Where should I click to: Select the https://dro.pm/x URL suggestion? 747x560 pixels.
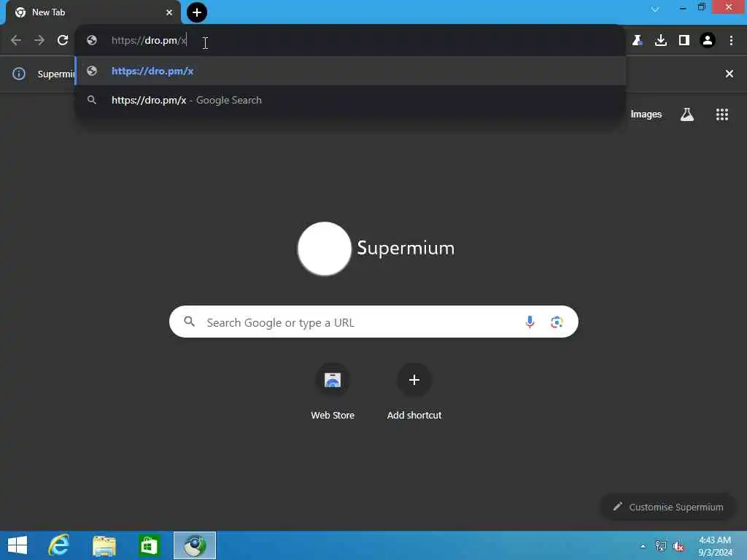[351, 71]
